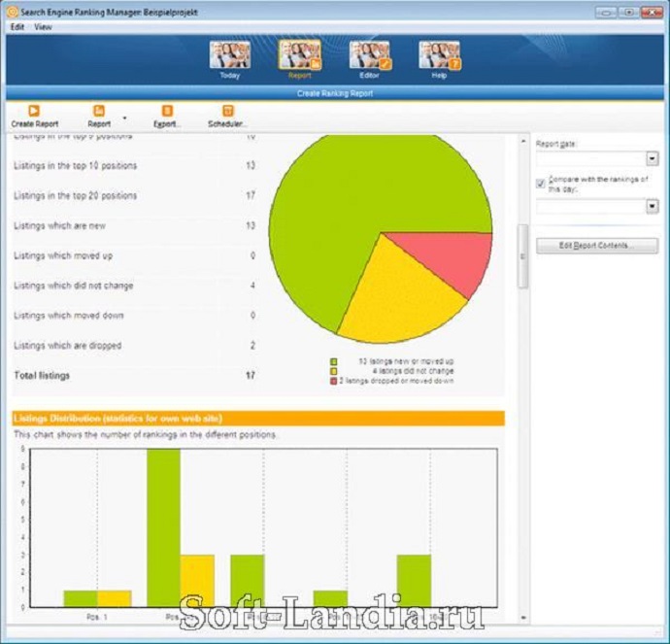This screenshot has width=670, height=644.
Task: Open the Today section icon
Action: [x=229, y=55]
